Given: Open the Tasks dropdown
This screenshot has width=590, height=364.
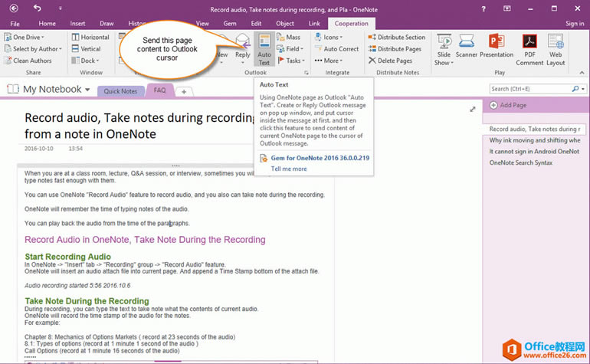Looking at the screenshot, I should point(291,61).
